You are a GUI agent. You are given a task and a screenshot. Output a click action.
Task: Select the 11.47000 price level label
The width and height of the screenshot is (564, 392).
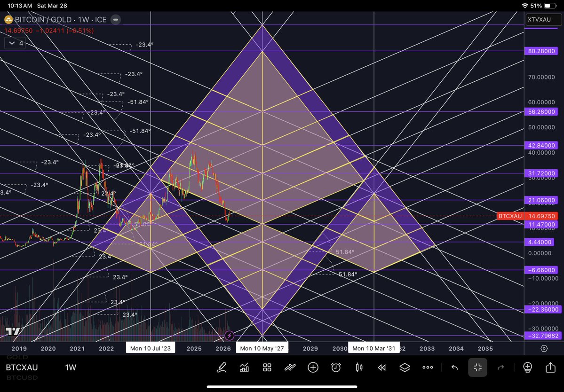[541, 225]
